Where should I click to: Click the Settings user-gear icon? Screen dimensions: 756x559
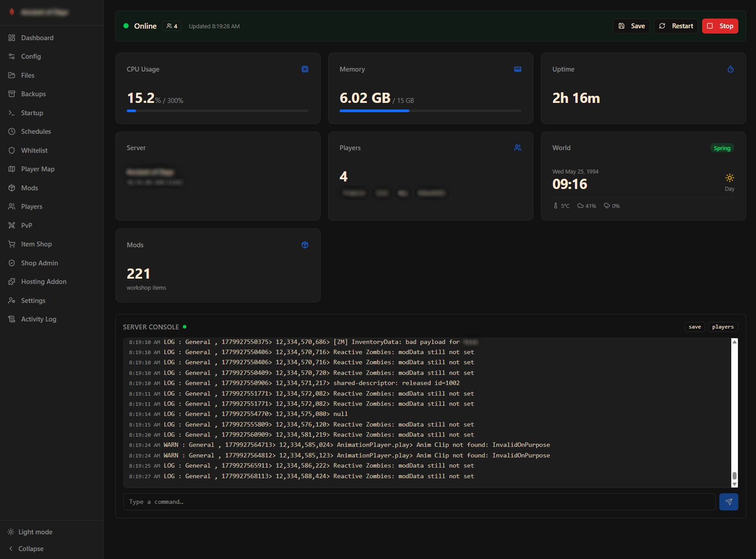pyautogui.click(x=12, y=301)
